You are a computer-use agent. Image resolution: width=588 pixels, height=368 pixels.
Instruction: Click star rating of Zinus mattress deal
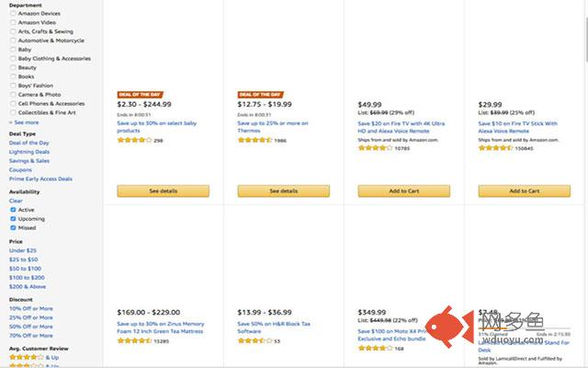click(x=134, y=341)
